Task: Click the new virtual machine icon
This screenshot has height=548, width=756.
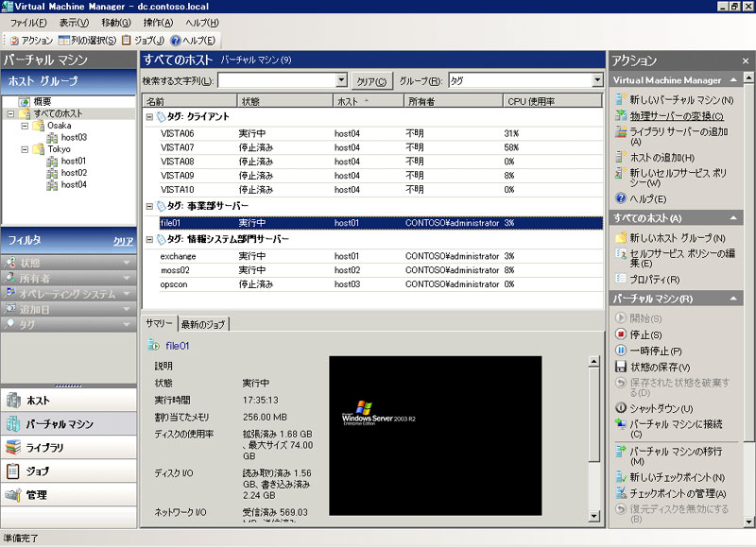Action: pos(621,99)
